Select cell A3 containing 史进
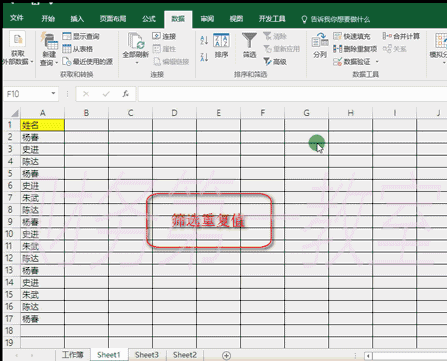Image resolution: width=447 pixels, height=361 pixels. (42, 149)
